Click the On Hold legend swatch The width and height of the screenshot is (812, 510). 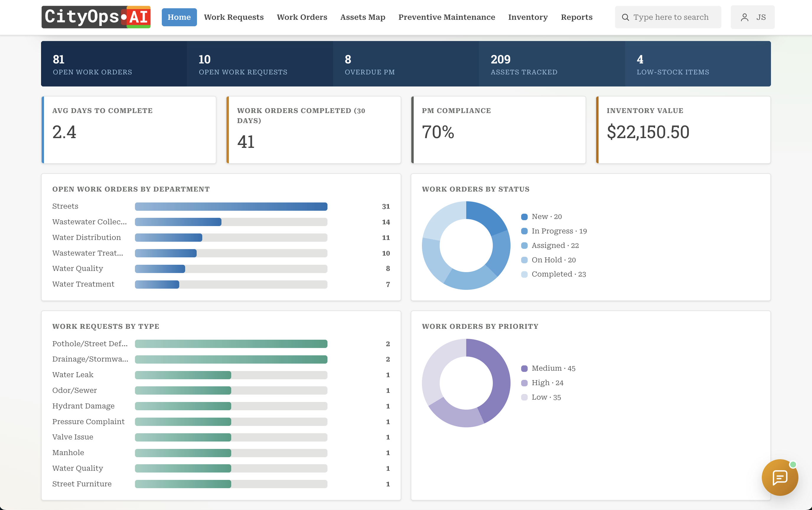(x=524, y=260)
